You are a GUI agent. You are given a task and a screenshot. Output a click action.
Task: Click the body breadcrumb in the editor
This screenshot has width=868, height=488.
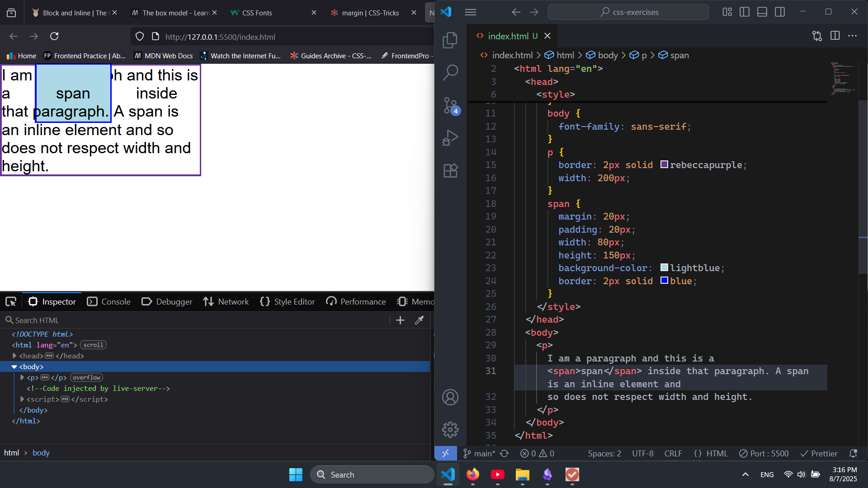pyautogui.click(x=602, y=55)
